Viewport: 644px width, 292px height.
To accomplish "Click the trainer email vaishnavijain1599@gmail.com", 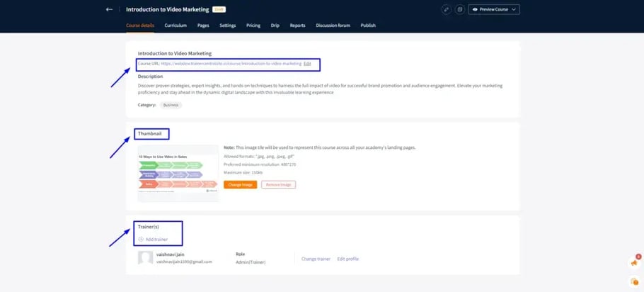I will (184, 262).
